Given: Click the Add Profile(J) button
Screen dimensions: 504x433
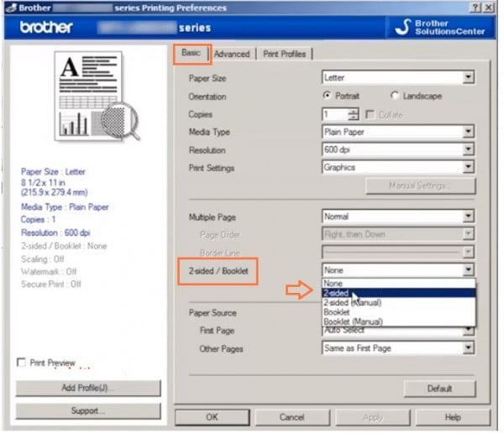Looking at the screenshot, I should [88, 388].
